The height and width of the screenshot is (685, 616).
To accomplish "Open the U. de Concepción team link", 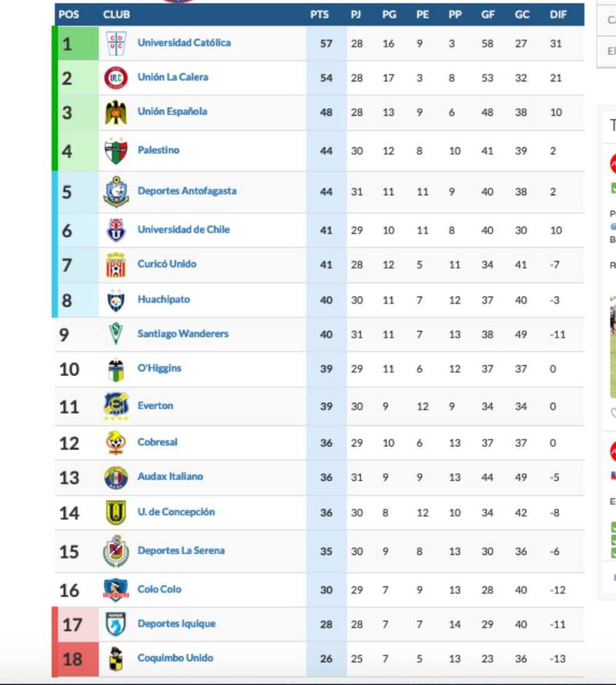I will pyautogui.click(x=176, y=512).
